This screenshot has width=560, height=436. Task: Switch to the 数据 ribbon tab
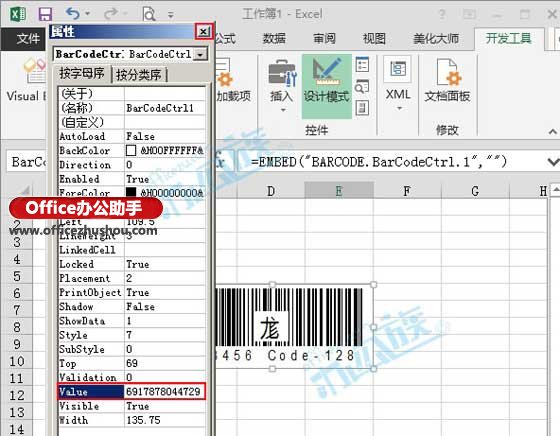[274, 38]
